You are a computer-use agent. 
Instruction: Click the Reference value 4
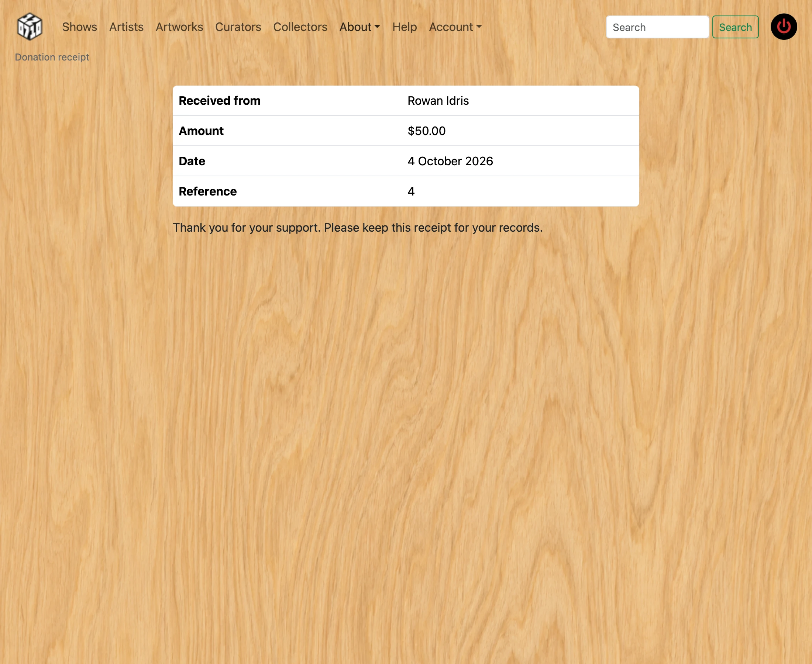[x=412, y=191]
